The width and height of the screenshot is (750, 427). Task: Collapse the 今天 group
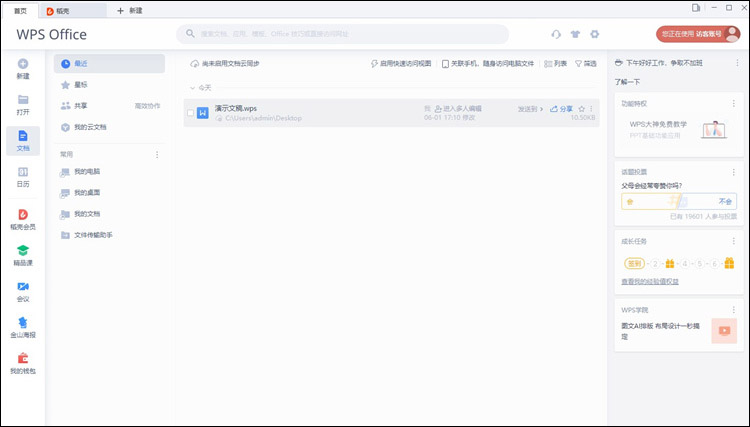(193, 88)
